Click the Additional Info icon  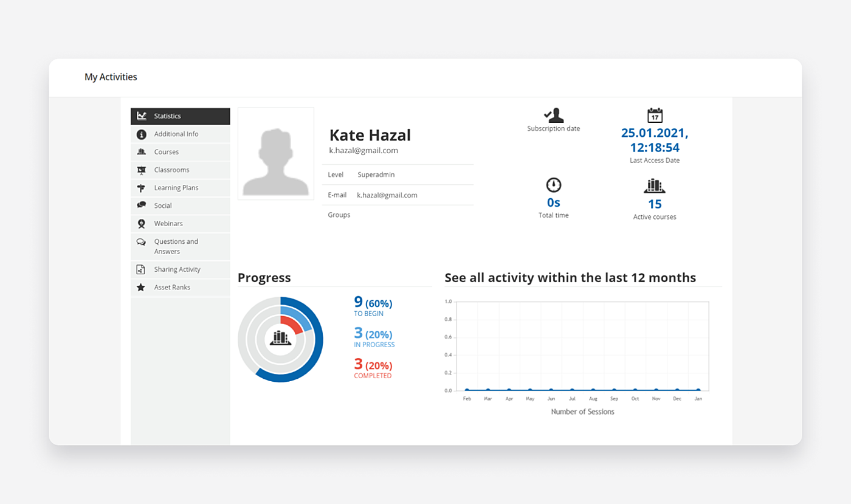coord(142,134)
